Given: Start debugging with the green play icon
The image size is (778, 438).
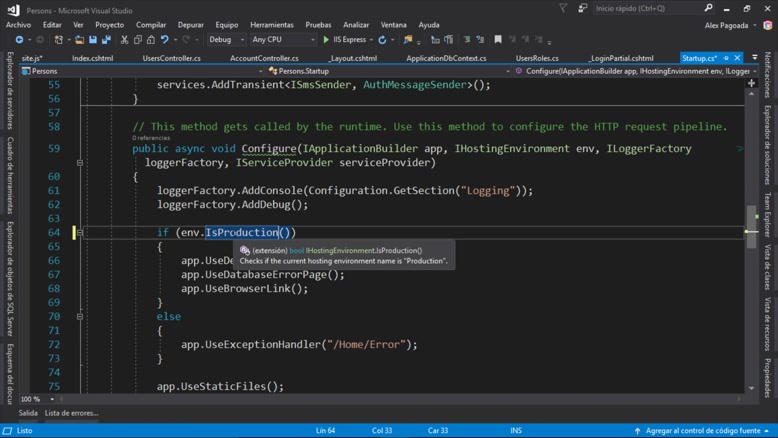Looking at the screenshot, I should coord(326,40).
